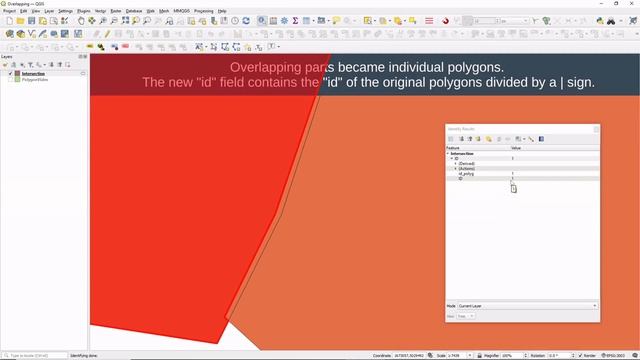Click the temporal controller clock icon

coord(235,21)
